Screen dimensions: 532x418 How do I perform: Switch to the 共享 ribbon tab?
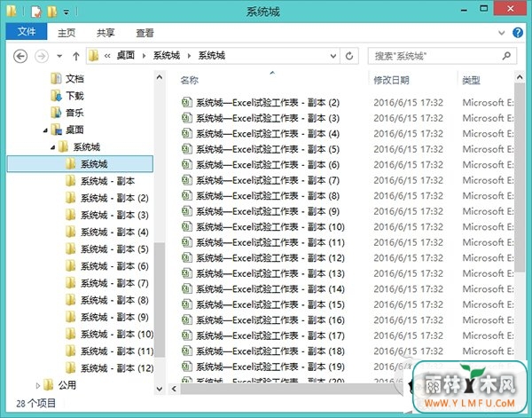106,33
